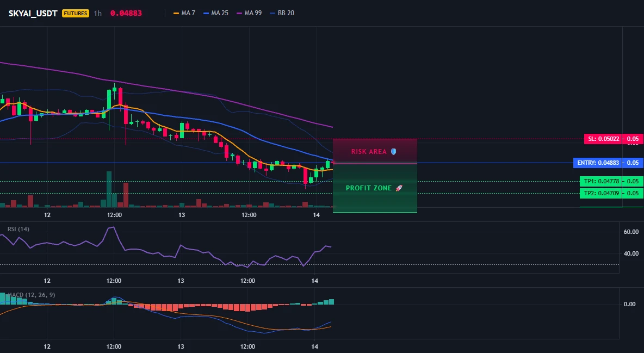
Task: Click the TP1: 0.04778 target label
Action: point(601,181)
